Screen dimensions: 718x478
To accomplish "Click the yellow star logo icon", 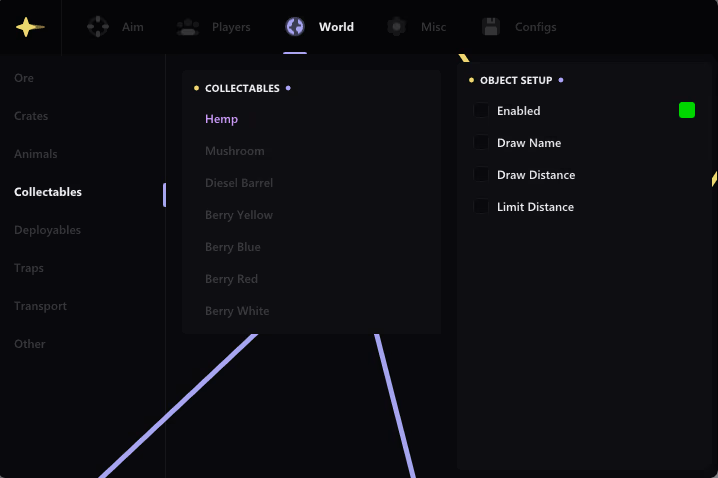I will (30, 27).
